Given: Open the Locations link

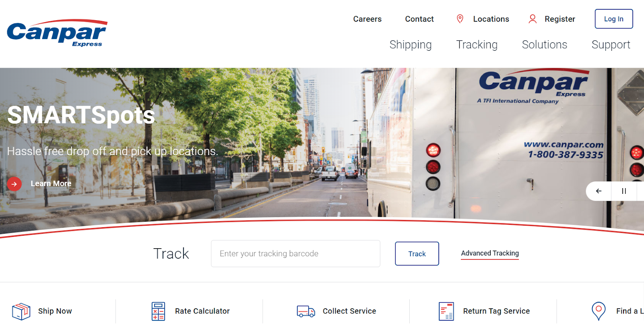Looking at the screenshot, I should 491,19.
